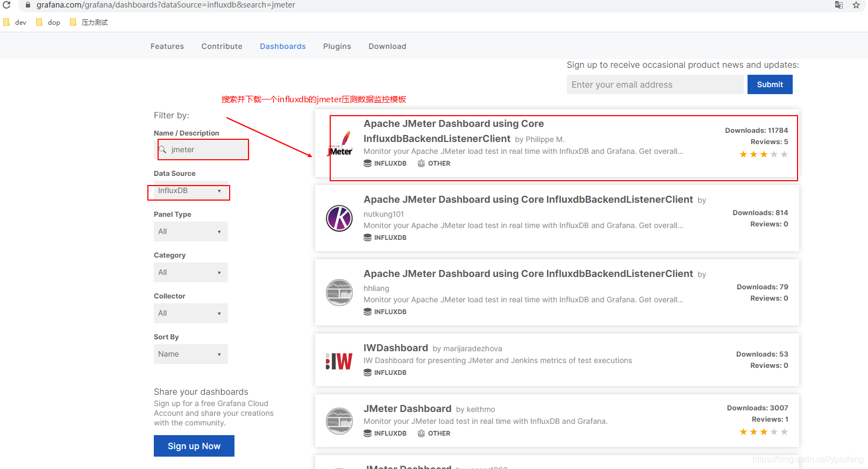This screenshot has height=469, width=868.
Task: Open the Panel Type dropdown
Action: click(x=190, y=232)
